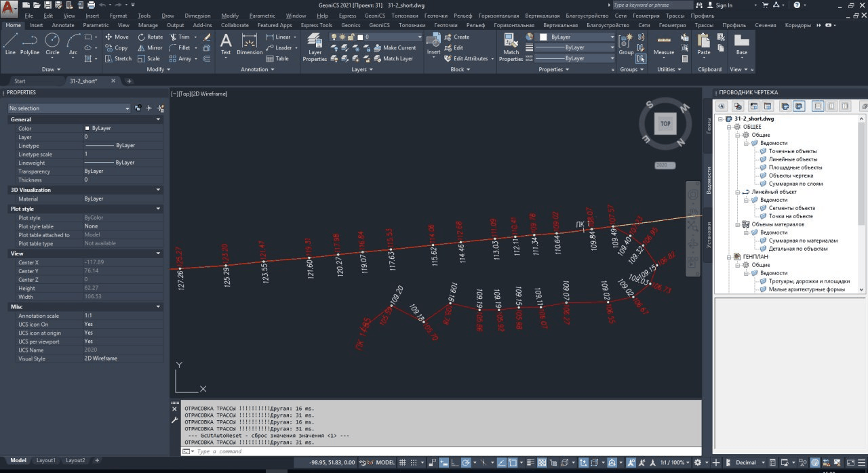
Task: Choose the Mirror tool
Action: pyautogui.click(x=150, y=48)
